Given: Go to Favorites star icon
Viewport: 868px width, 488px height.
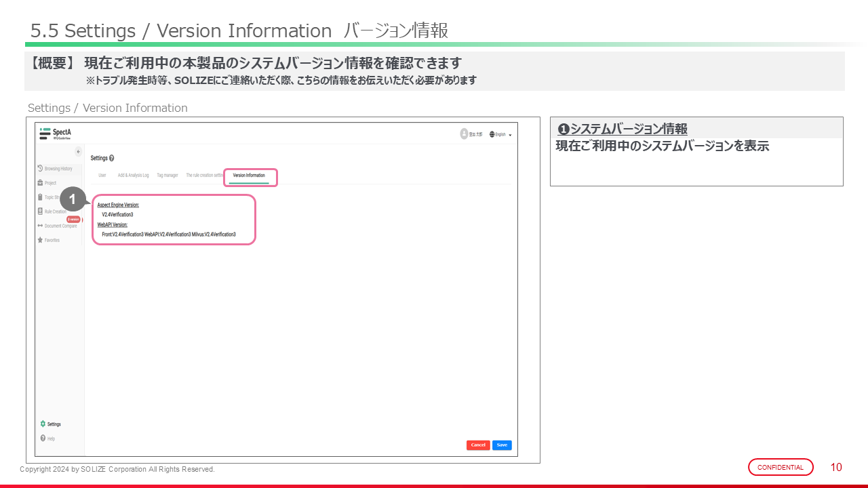Looking at the screenshot, I should click(41, 240).
